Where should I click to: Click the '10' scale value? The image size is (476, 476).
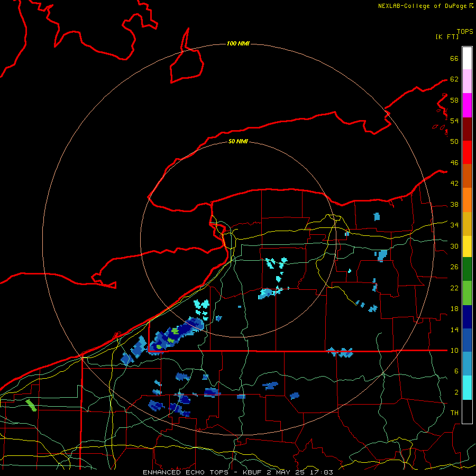pos(454,350)
